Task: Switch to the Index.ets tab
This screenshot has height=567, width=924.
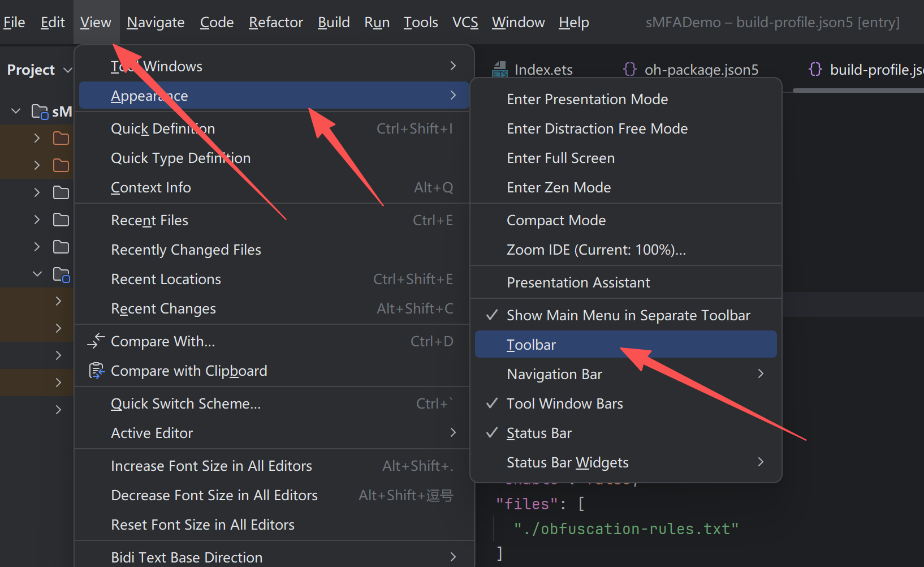Action: pyautogui.click(x=533, y=70)
